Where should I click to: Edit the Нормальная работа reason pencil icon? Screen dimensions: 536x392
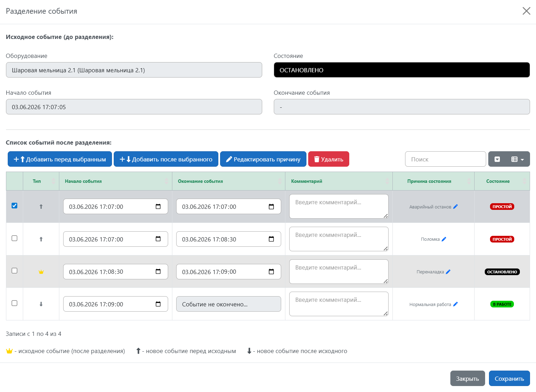(455, 304)
